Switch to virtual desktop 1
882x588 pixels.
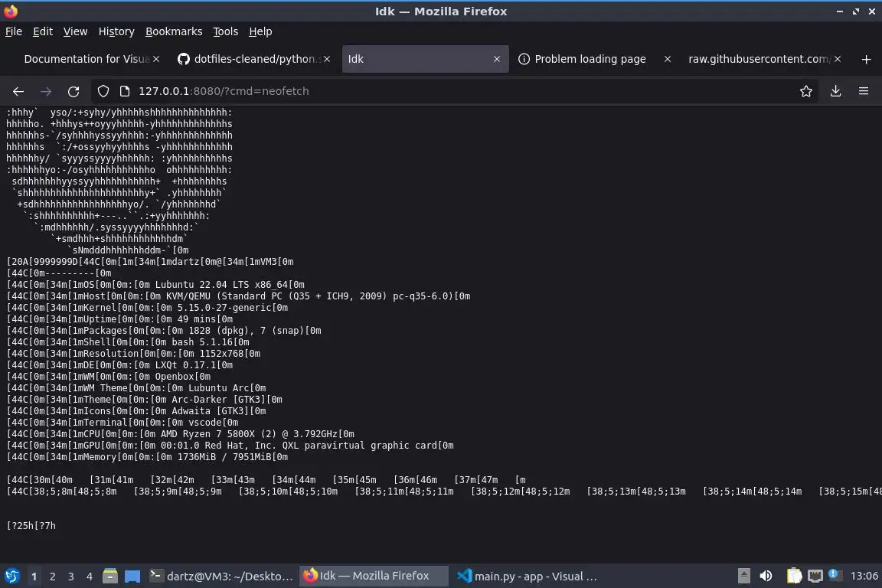(x=34, y=577)
